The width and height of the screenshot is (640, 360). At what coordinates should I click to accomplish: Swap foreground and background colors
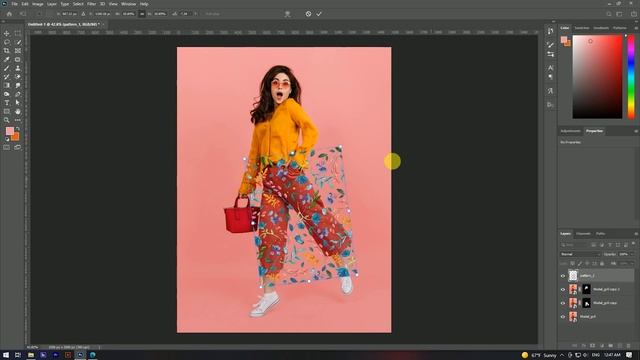click(x=18, y=129)
